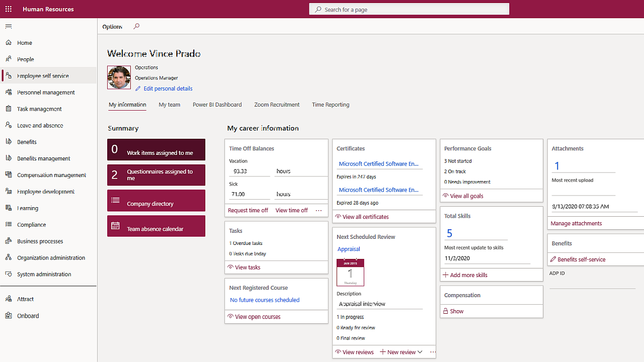
Task: Click the Edit personal details pencil link
Action: click(x=164, y=88)
